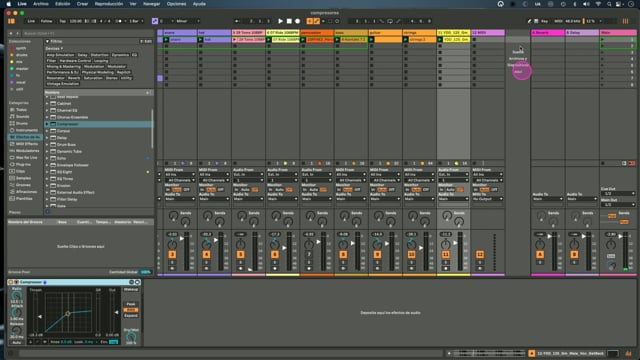Launch the strings clip

tap(406, 40)
